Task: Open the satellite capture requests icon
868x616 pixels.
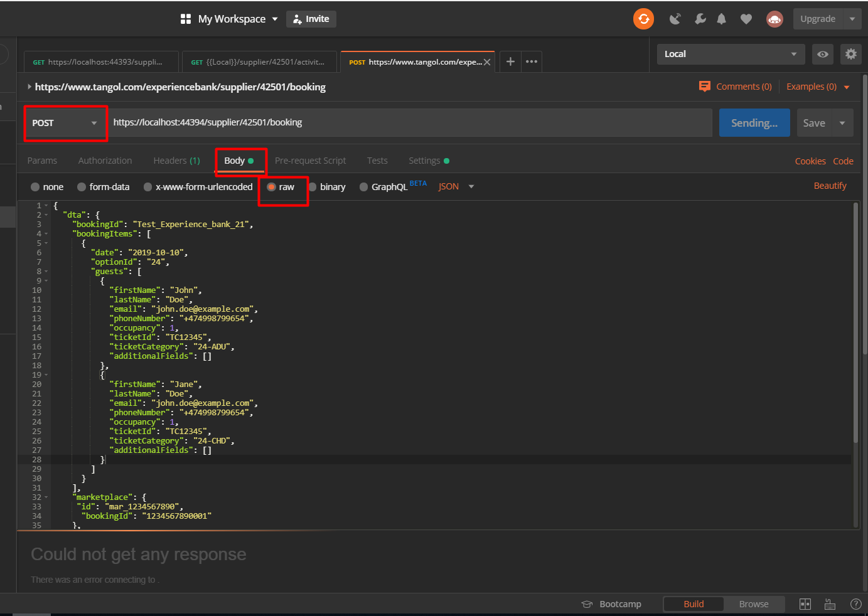Action: [x=675, y=19]
